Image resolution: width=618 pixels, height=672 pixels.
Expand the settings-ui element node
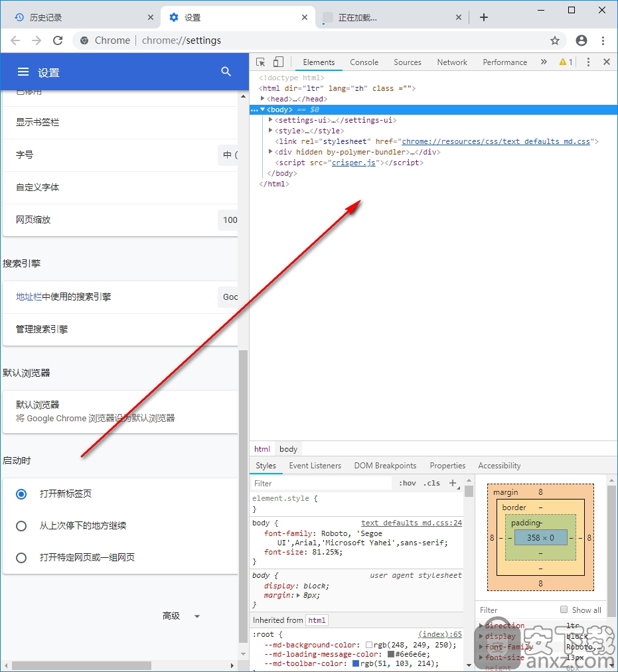coord(271,120)
